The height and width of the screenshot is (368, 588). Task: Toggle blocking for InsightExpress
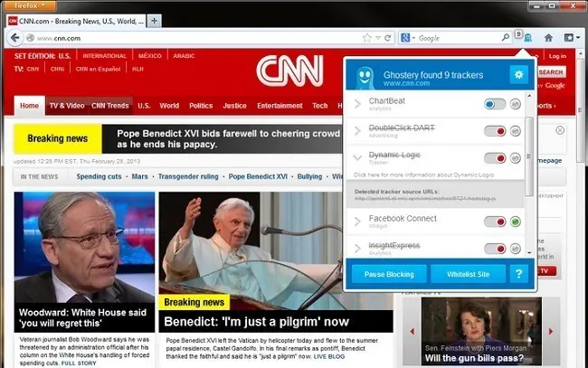(495, 249)
